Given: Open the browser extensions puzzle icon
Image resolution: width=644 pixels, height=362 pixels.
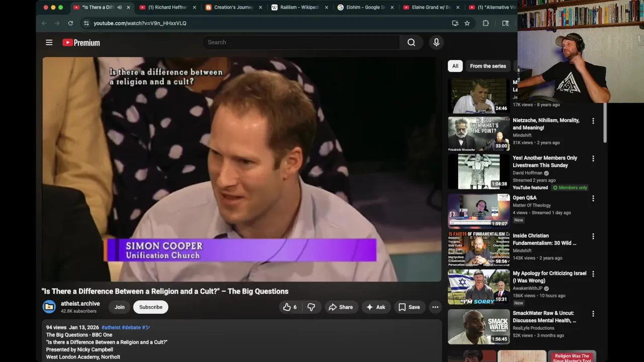Looking at the screenshot, I should pos(486,23).
